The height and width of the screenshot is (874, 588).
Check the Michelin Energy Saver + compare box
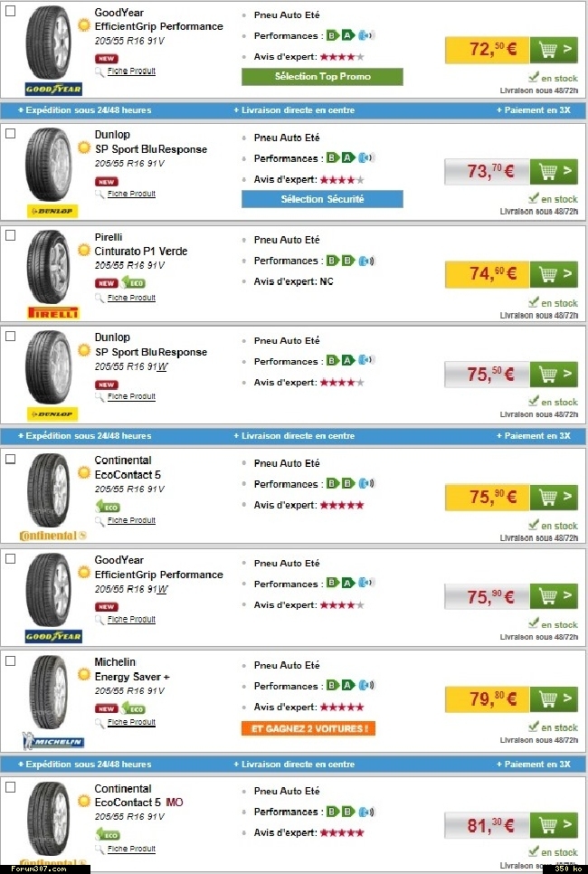(x=11, y=660)
